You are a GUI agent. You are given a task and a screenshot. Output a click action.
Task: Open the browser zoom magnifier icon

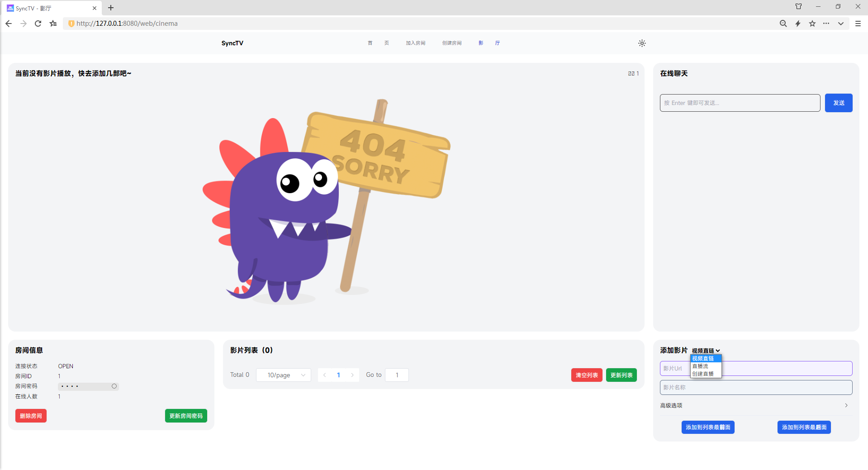click(783, 24)
